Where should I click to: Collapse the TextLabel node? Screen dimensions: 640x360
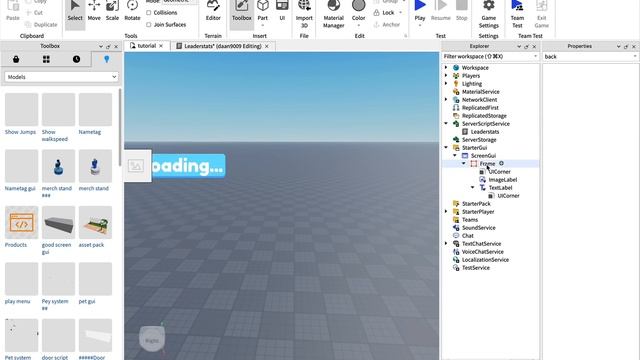[x=473, y=187]
